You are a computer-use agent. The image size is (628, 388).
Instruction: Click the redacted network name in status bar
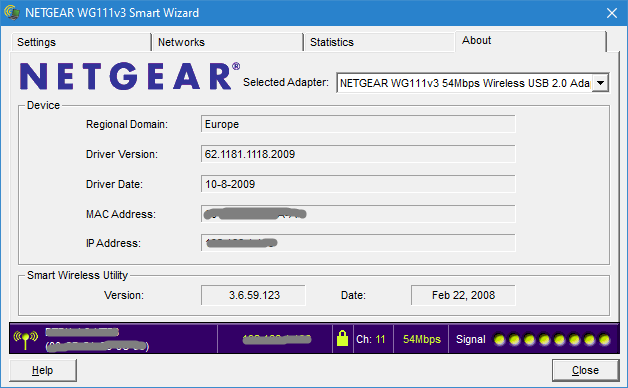click(x=82, y=332)
